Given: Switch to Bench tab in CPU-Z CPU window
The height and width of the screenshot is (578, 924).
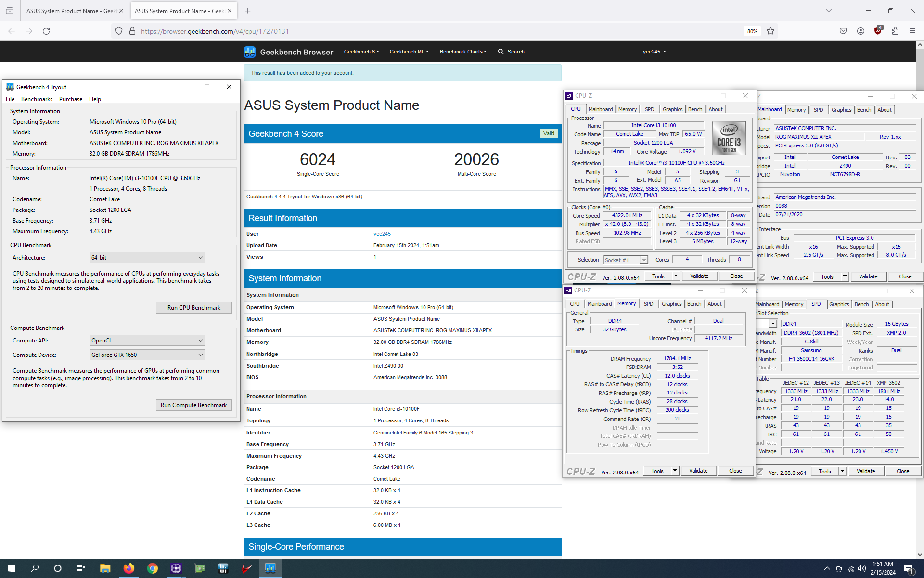Looking at the screenshot, I should (x=695, y=109).
